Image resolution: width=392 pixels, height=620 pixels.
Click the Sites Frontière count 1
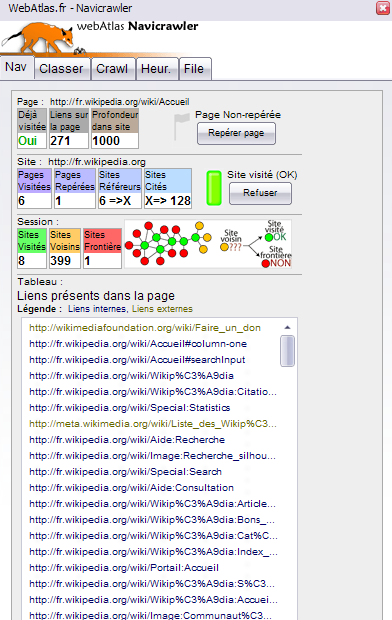coord(87,261)
